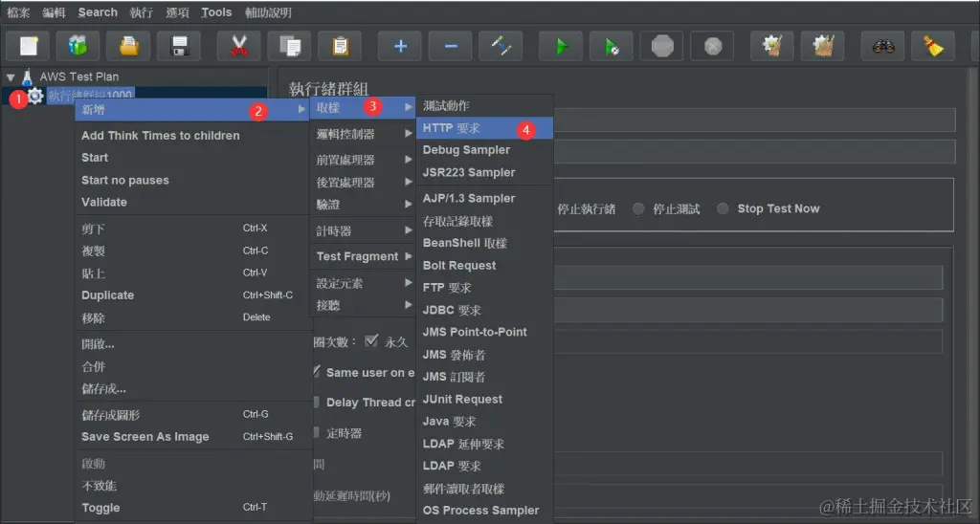Save the test plan with the floppy icon
The image size is (980, 524).
tap(179, 46)
